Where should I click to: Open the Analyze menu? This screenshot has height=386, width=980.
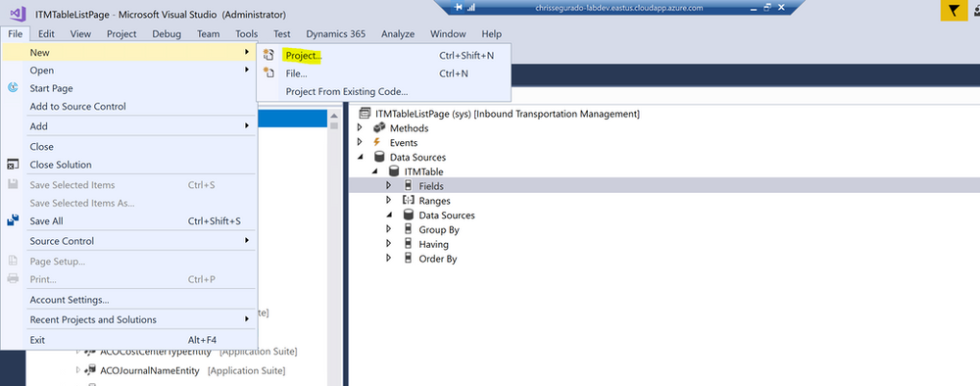pos(398,33)
